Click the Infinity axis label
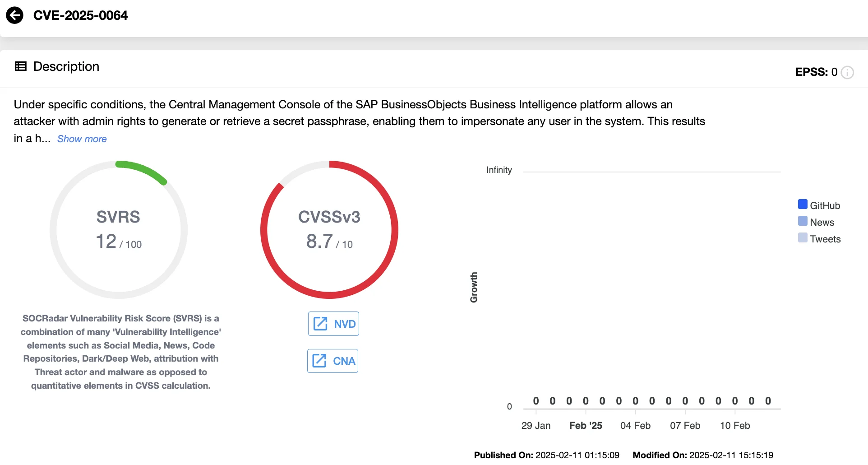The image size is (868, 465). (x=499, y=170)
